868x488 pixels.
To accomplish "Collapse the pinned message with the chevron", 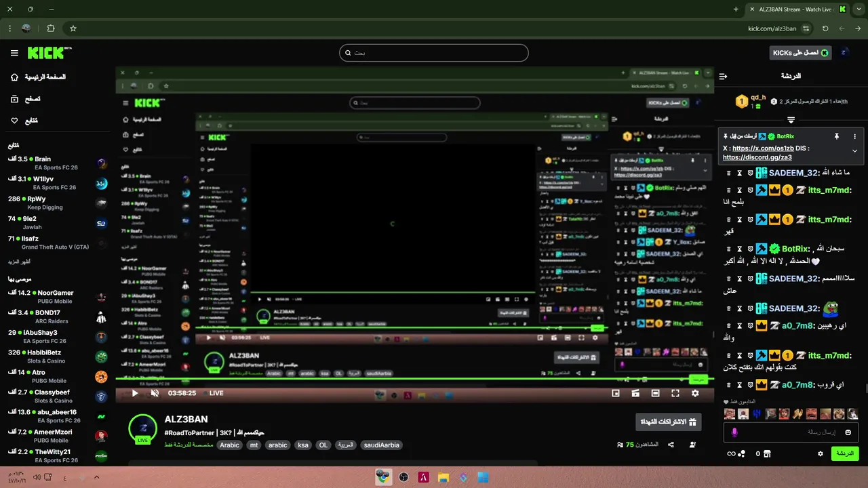I will 854,151.
